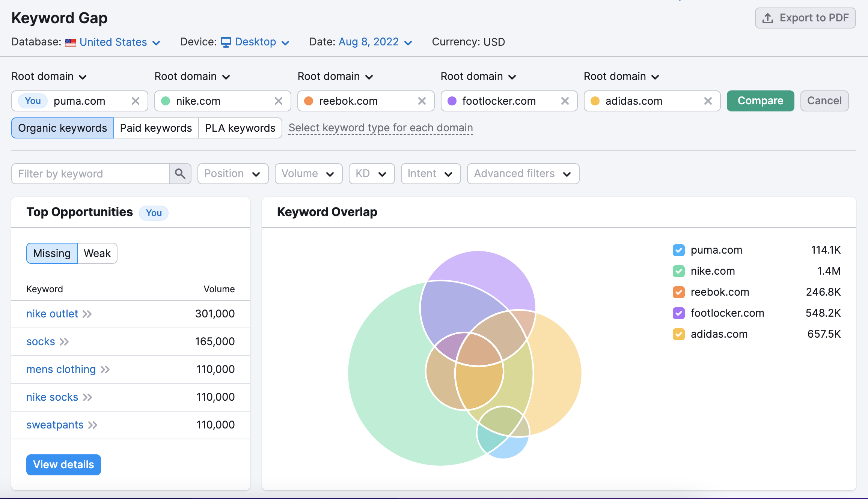This screenshot has width=868, height=499.
Task: Click the green dot beside nike.com field
Action: (166, 101)
